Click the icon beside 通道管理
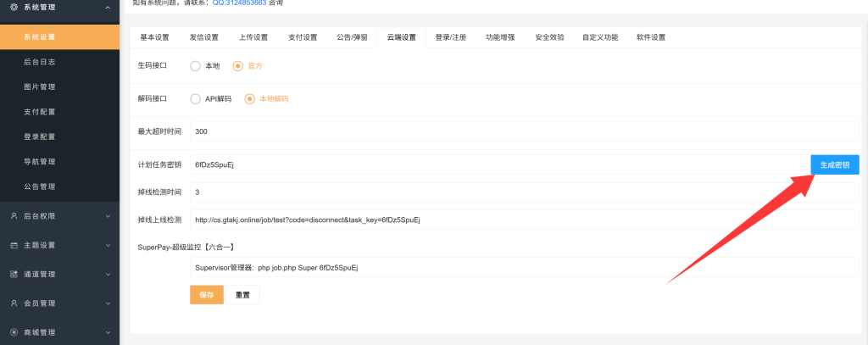 (x=14, y=274)
